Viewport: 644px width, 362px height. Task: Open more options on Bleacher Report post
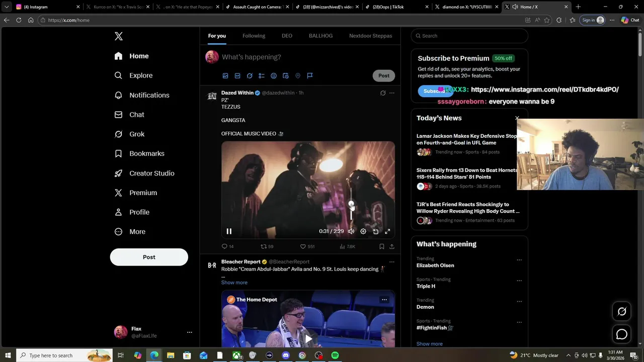(392, 262)
